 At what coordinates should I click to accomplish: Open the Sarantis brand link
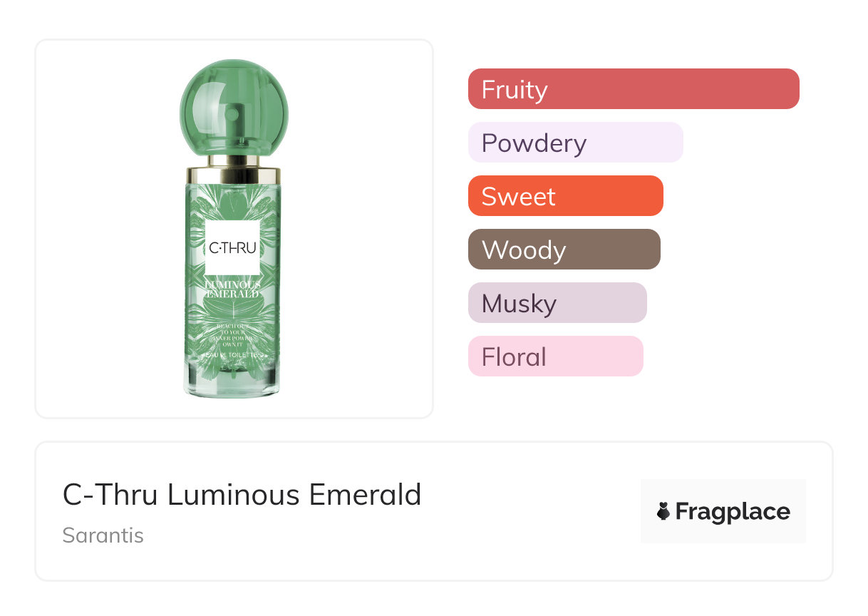tap(103, 535)
